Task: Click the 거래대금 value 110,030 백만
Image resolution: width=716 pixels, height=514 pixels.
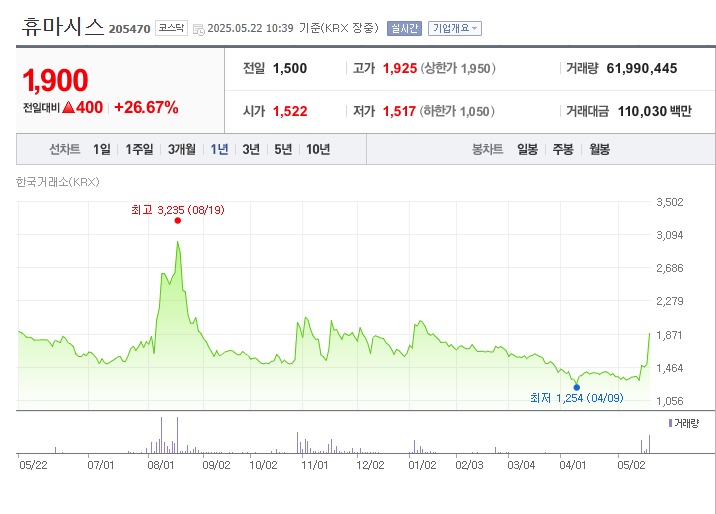Action: pyautogui.click(x=655, y=111)
